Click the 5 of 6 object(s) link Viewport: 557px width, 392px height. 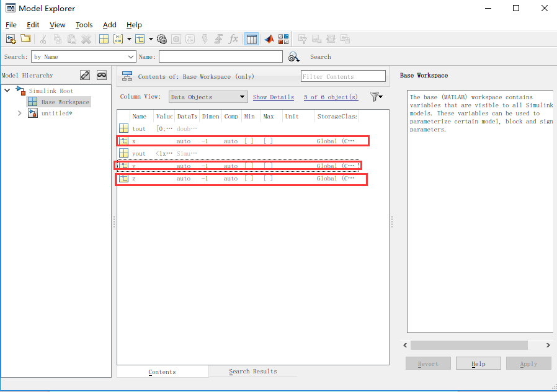pyautogui.click(x=331, y=97)
